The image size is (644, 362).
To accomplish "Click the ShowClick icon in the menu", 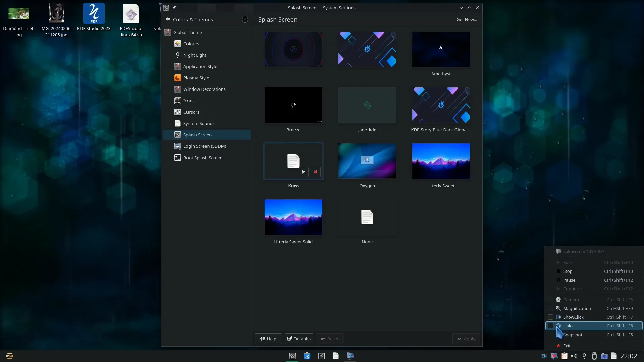I will [x=558, y=317].
